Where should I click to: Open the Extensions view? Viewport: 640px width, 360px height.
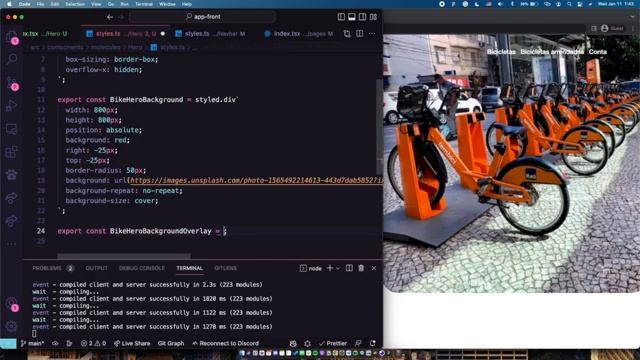pyautogui.click(x=11, y=152)
